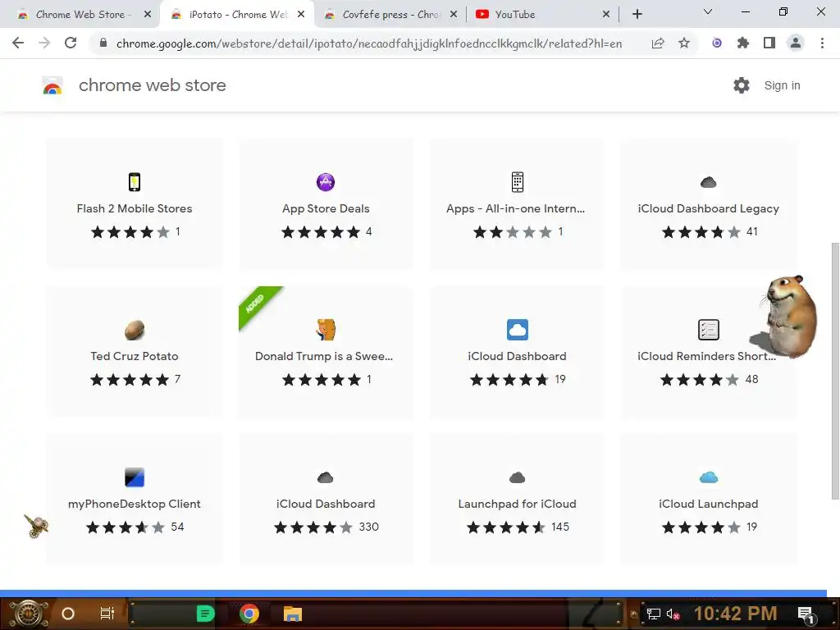Toggle the browser side panel
Screen dimensions: 840x630
769,43
